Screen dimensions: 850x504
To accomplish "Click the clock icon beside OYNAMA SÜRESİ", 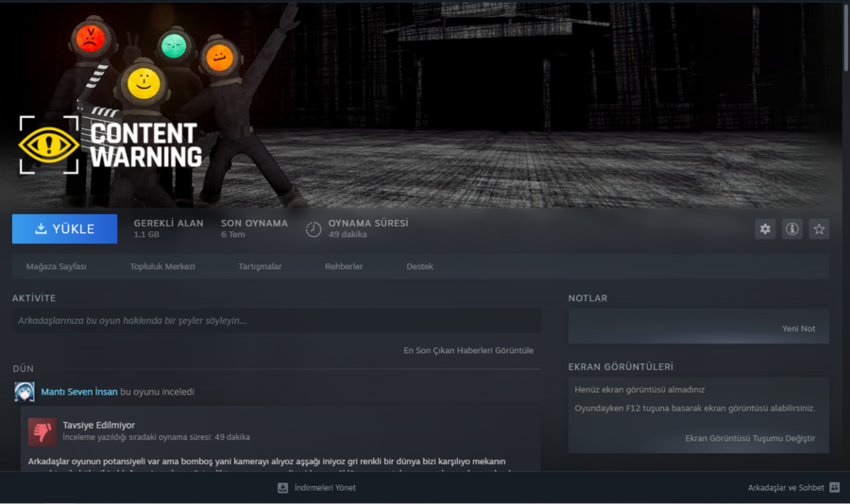I will point(314,229).
